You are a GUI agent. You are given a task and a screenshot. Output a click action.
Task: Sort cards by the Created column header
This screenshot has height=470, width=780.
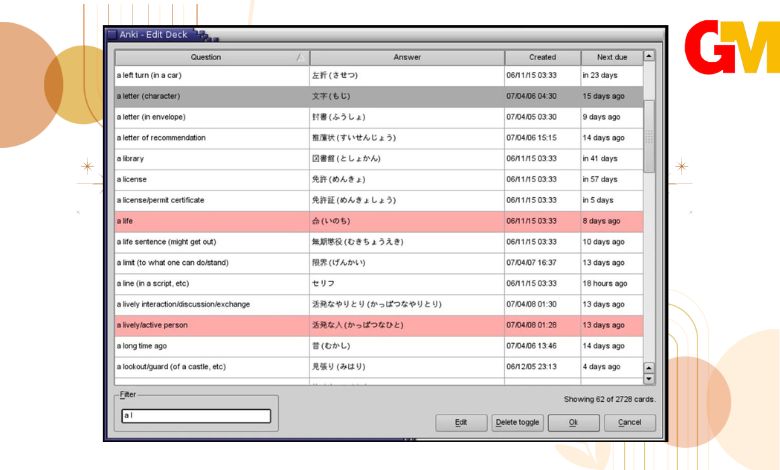click(542, 57)
